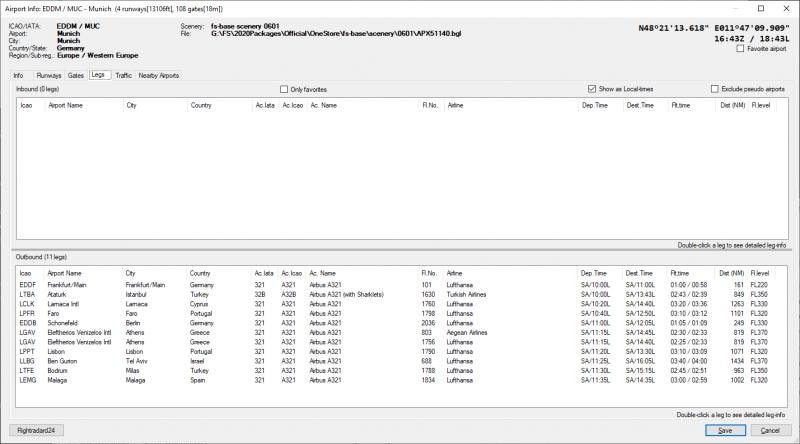Show the Info tab
Screen dimensions: 800x444
click(x=18, y=75)
